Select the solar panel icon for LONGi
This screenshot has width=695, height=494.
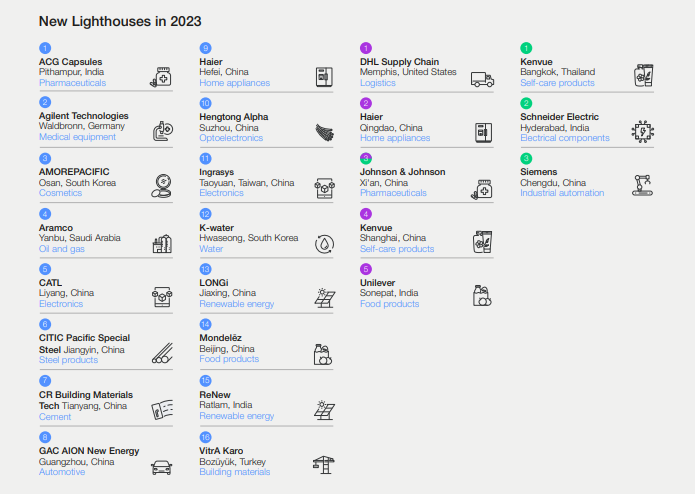324,298
